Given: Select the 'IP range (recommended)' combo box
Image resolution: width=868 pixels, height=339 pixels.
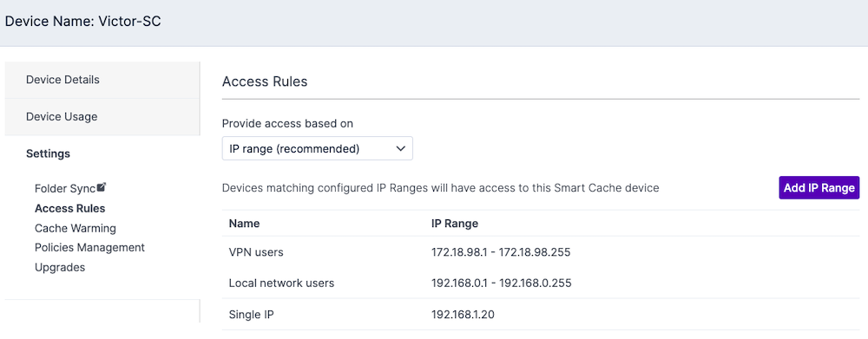Looking at the screenshot, I should click(317, 149).
